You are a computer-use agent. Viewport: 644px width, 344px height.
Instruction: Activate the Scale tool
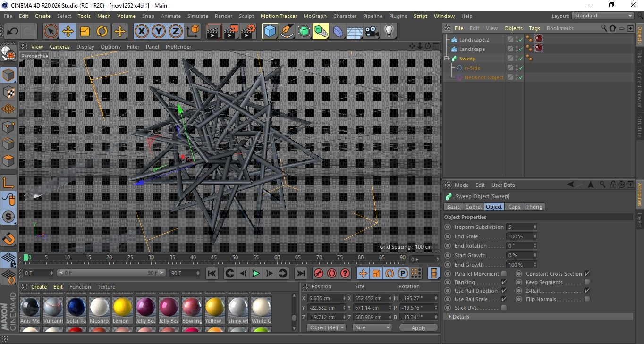(x=85, y=32)
